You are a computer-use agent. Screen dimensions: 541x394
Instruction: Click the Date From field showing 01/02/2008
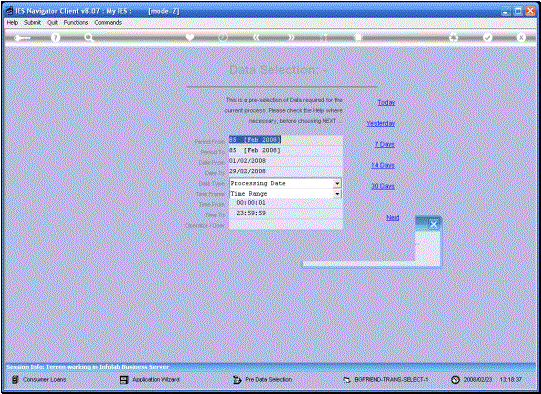click(x=286, y=161)
